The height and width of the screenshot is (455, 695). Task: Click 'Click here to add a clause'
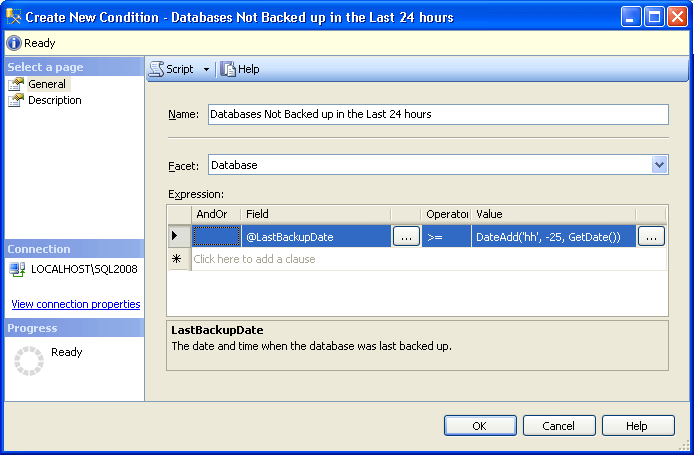click(254, 259)
